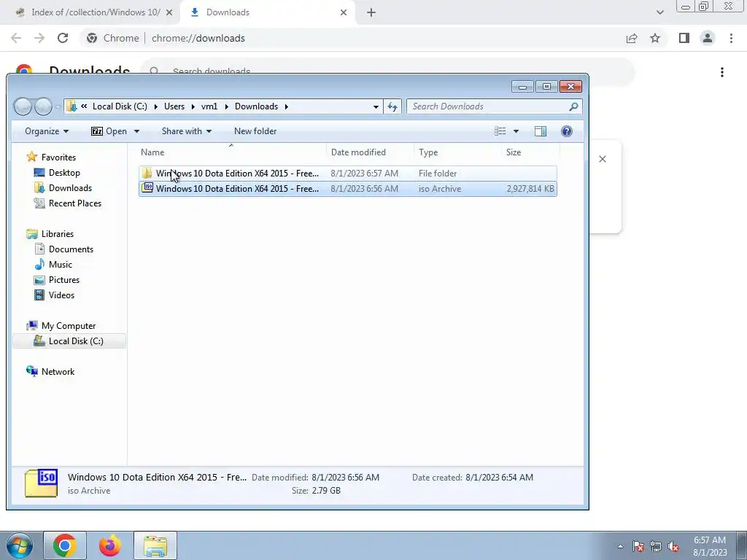Click Users in the address breadcrumb

click(x=174, y=106)
